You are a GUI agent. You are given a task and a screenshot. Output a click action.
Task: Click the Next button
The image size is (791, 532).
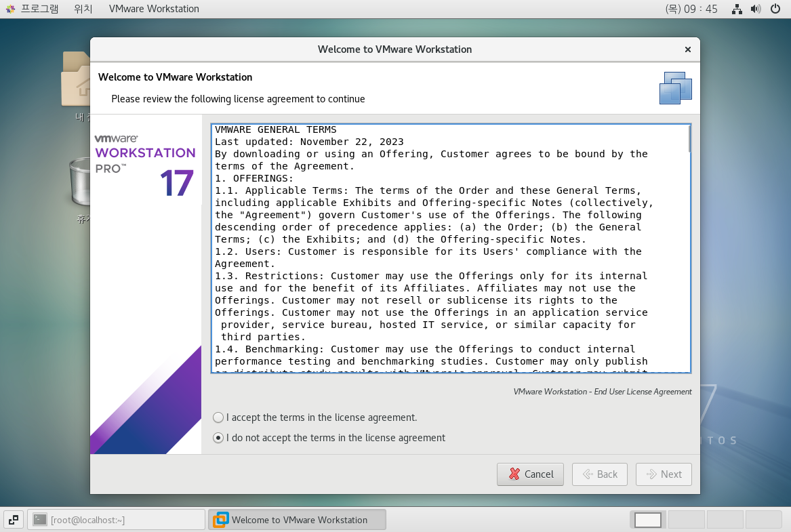664,474
